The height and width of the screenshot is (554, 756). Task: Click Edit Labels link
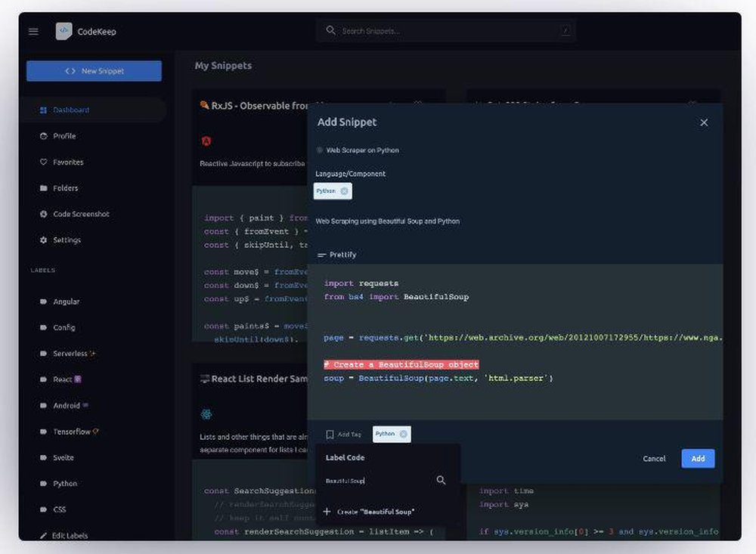(x=70, y=536)
